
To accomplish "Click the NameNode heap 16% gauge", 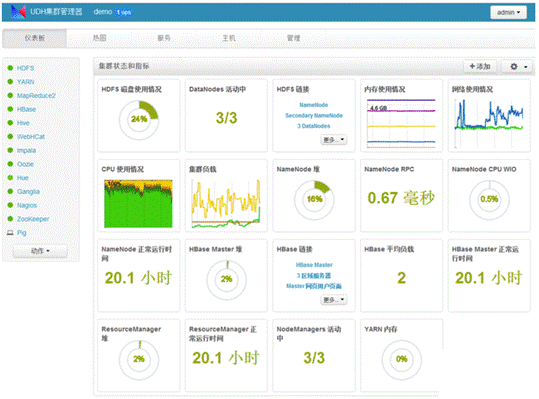I will pyautogui.click(x=314, y=200).
